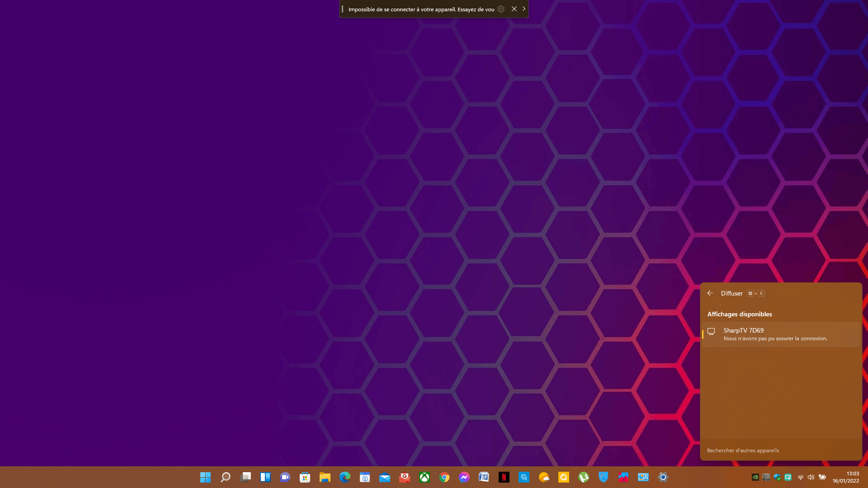This screenshot has width=868, height=488.
Task: Open Microsoft Store from taskbar
Action: point(305,477)
